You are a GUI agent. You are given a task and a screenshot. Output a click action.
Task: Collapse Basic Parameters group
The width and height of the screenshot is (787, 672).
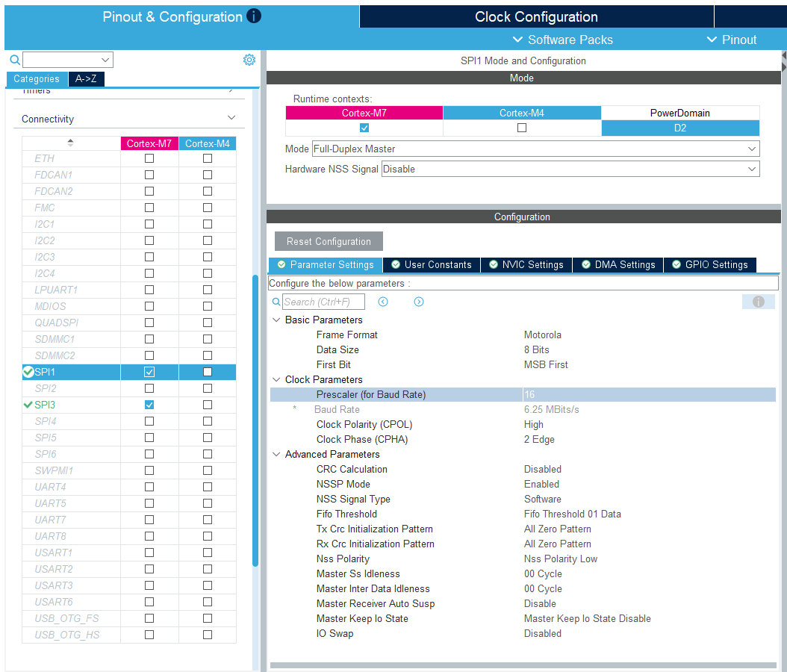point(276,320)
